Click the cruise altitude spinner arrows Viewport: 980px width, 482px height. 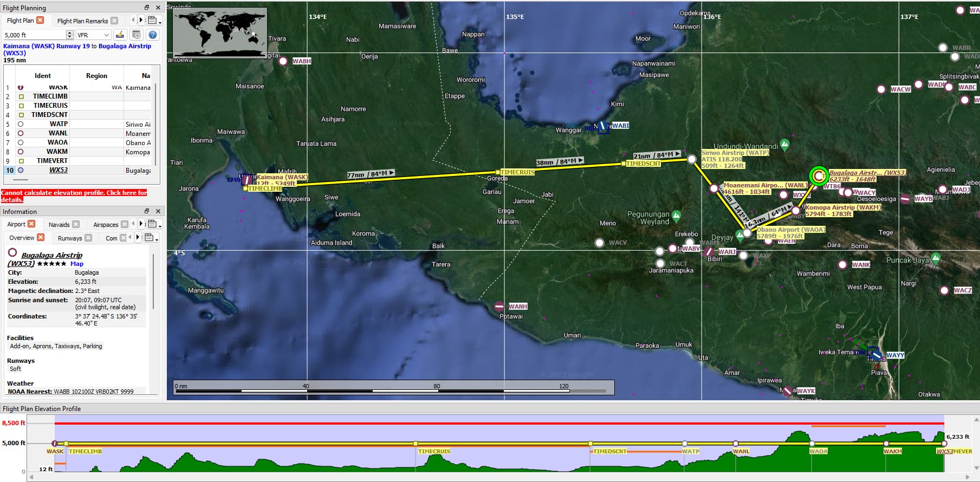(x=69, y=35)
